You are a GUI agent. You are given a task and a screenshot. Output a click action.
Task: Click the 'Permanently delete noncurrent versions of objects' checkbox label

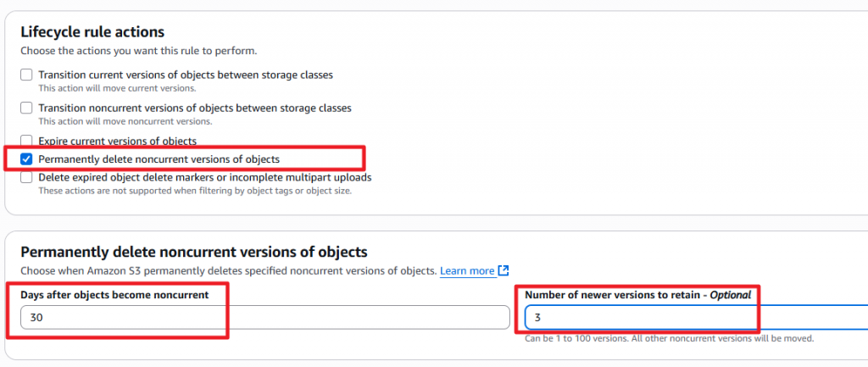pyautogui.click(x=159, y=158)
